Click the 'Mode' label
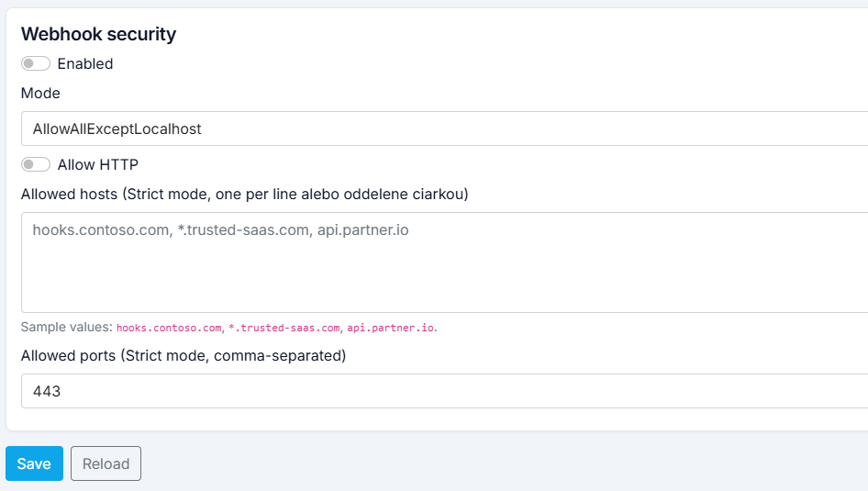Viewport: 868px width, 491px height. (40, 93)
